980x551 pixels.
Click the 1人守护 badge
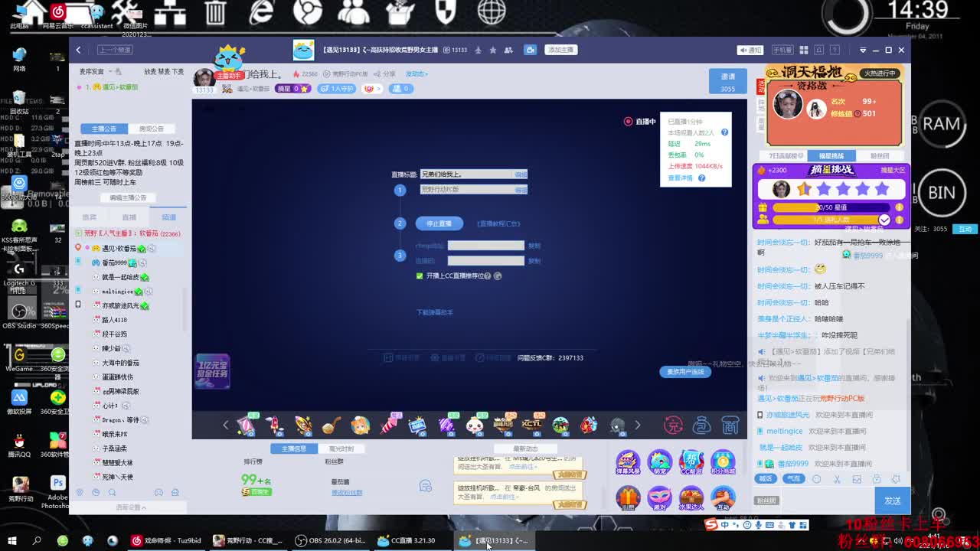pyautogui.click(x=338, y=89)
